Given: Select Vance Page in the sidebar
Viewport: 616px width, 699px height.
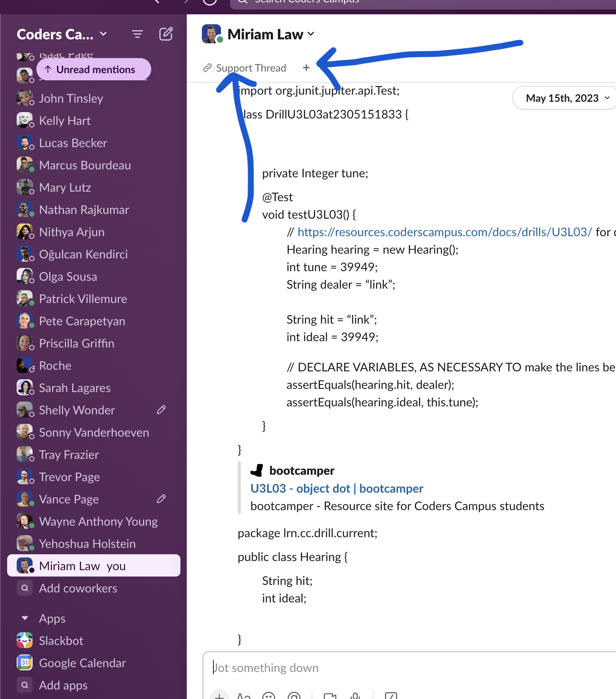Looking at the screenshot, I should coord(94,499).
